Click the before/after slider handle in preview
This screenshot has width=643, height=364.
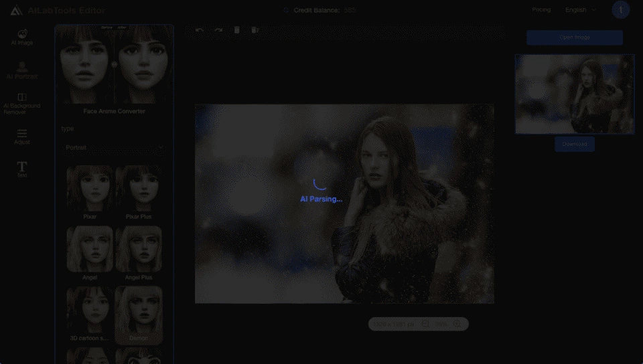tap(115, 64)
